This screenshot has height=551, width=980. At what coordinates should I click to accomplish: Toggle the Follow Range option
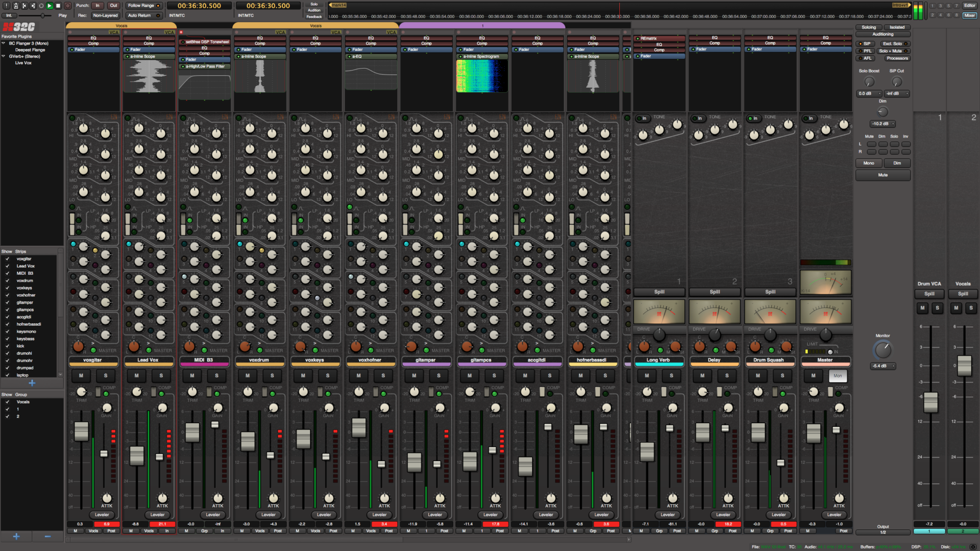click(x=144, y=6)
